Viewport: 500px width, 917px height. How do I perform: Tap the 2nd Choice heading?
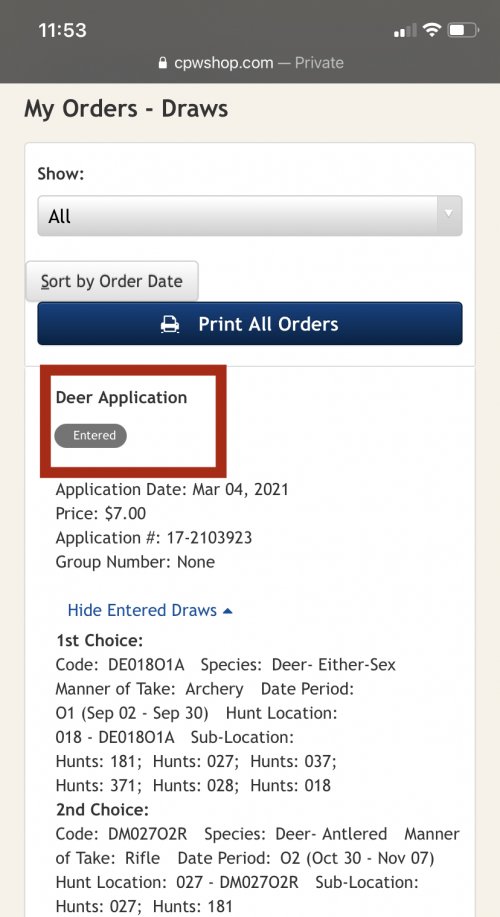click(x=102, y=810)
